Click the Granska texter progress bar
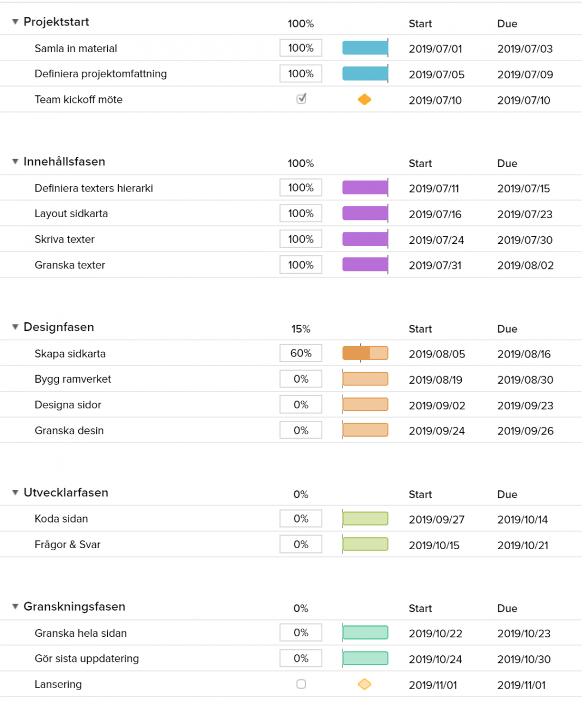Screen dimensions: 588x725 [365, 265]
